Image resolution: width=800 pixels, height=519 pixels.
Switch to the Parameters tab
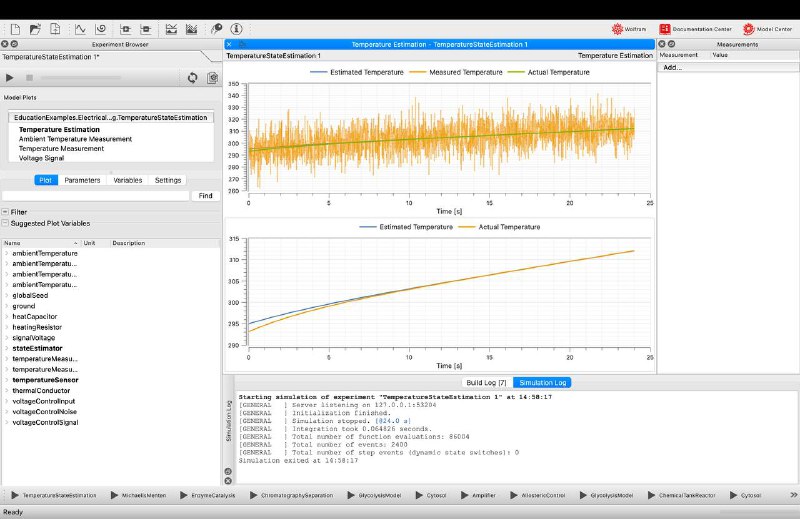(82, 180)
